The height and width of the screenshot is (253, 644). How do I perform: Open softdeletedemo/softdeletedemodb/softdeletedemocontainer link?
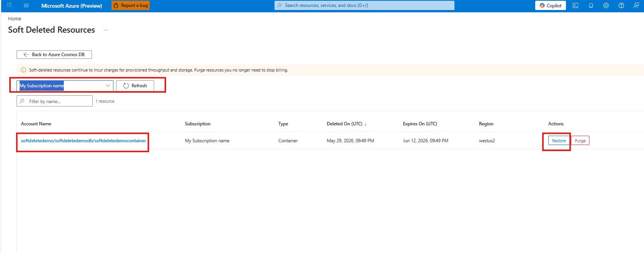83,141
